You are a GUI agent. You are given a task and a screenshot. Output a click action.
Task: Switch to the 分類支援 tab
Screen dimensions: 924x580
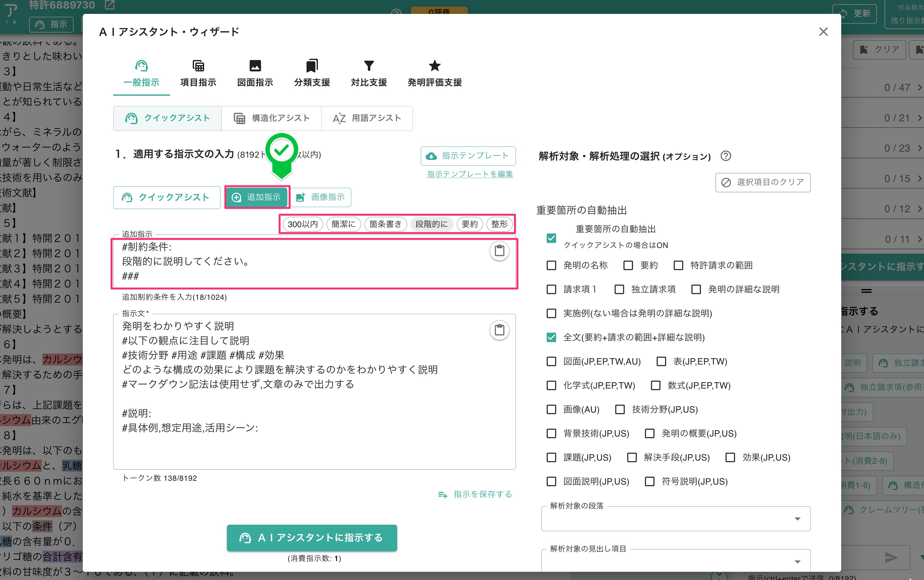coord(312,74)
